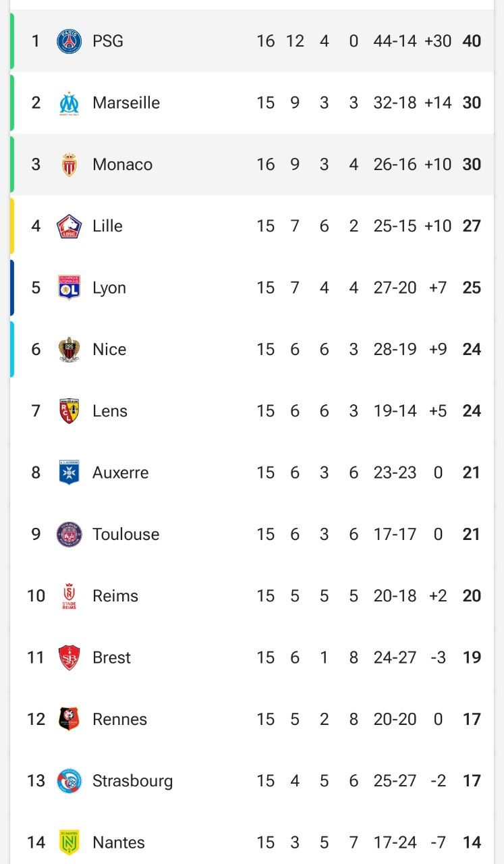Viewport: 504px width, 864px height.
Task: Click Lyon's 27-20 goals record
Action: click(x=395, y=288)
